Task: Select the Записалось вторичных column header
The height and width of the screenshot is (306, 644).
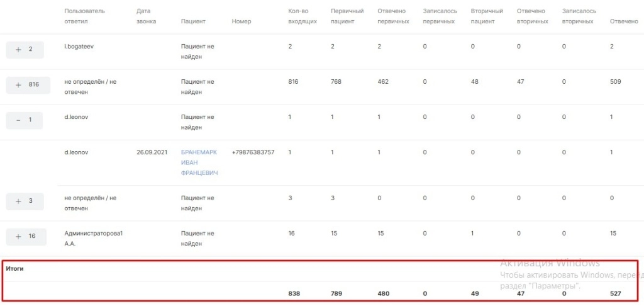Action: [579, 16]
